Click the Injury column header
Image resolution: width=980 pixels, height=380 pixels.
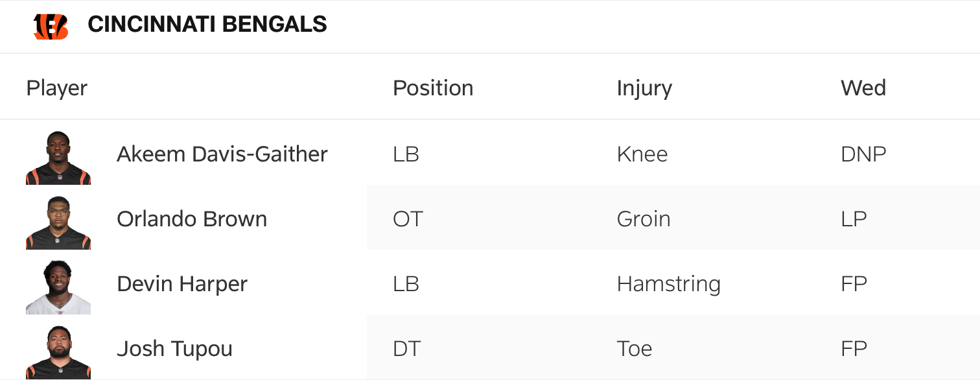(644, 88)
